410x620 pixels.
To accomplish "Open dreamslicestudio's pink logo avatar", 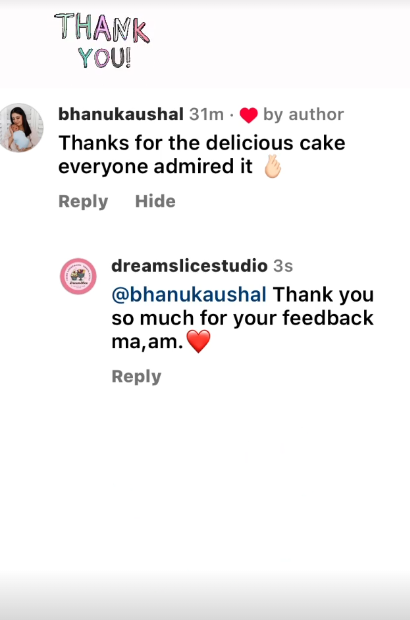I will coord(78,276).
